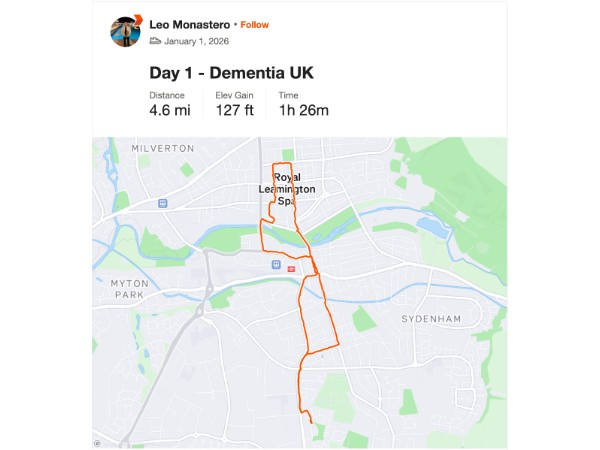Select the Distance stat 4.6 mi

pyautogui.click(x=169, y=110)
